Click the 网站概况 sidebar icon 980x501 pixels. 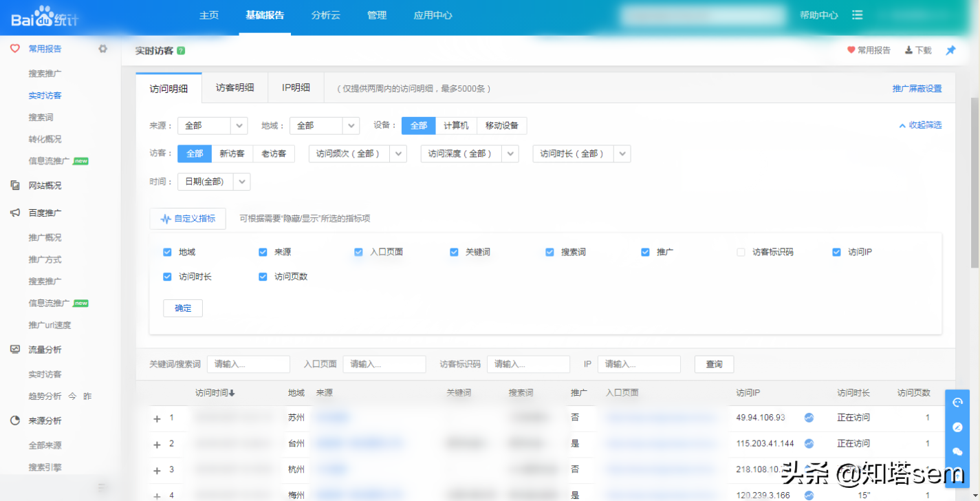[15, 185]
